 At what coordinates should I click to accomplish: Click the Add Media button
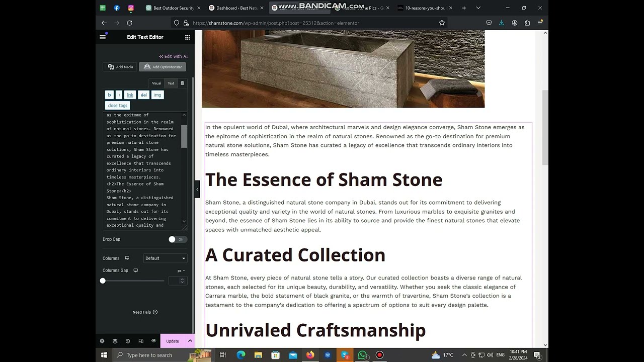(x=120, y=67)
